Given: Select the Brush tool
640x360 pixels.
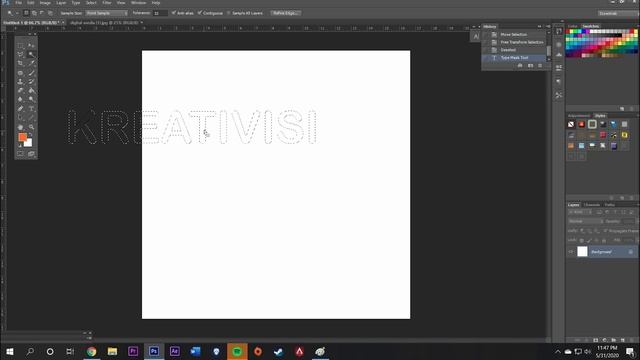Looking at the screenshot, I should 31,73.
